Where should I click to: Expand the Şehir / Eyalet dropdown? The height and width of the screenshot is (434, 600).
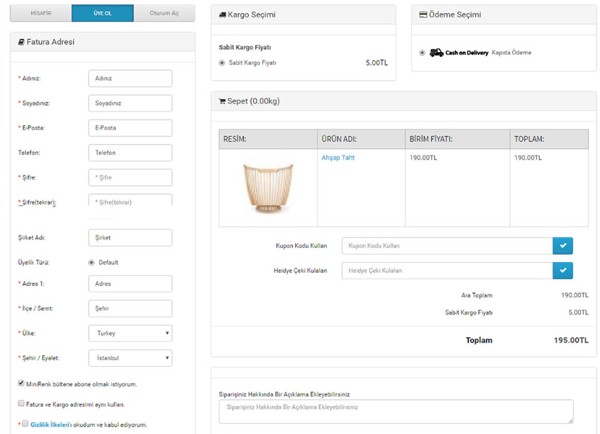(130, 358)
